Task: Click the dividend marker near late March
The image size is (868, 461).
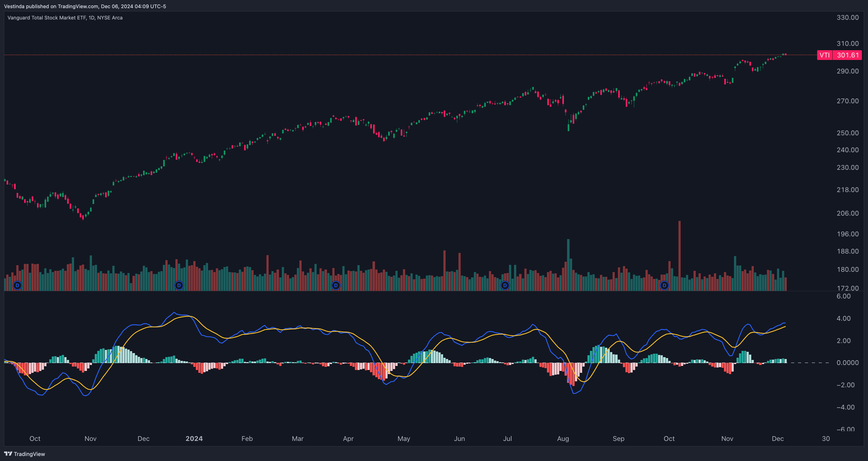Action: click(335, 286)
